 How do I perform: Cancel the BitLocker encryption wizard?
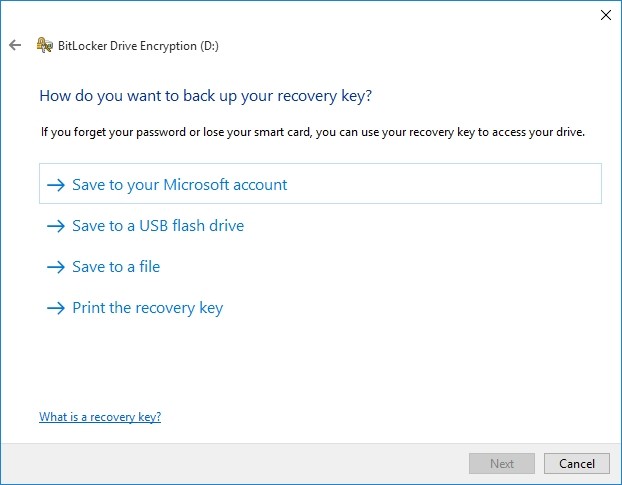pyautogui.click(x=577, y=464)
